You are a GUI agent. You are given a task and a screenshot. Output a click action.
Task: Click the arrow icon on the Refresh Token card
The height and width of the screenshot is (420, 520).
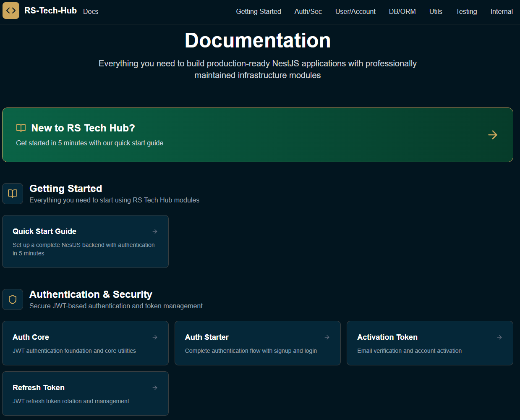tap(155, 387)
